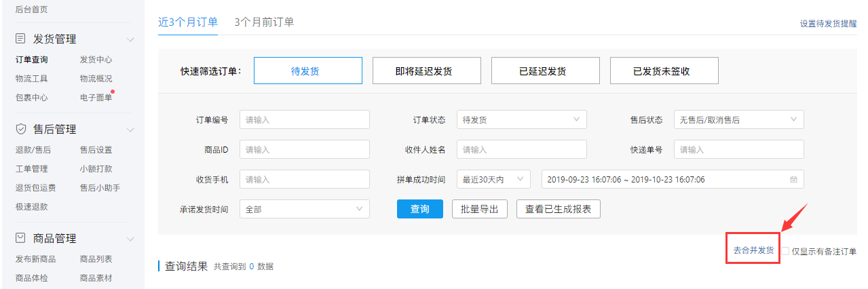The height and width of the screenshot is (289, 868).
Task: Click the 发货管理 section title
Action: pos(54,39)
